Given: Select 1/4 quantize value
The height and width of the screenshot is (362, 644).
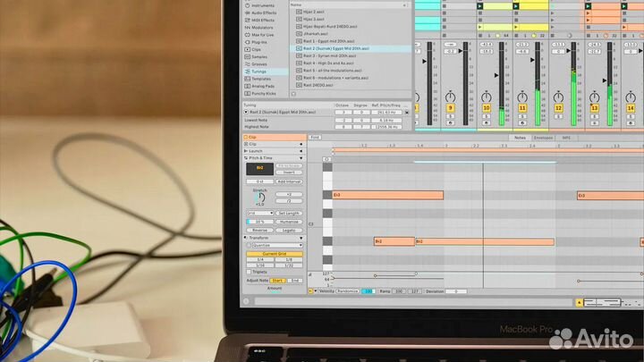Looking at the screenshot, I should [260, 260].
